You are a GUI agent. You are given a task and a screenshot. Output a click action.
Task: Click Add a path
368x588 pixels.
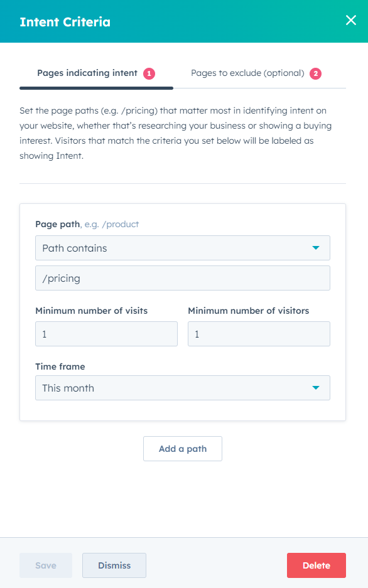point(182,449)
